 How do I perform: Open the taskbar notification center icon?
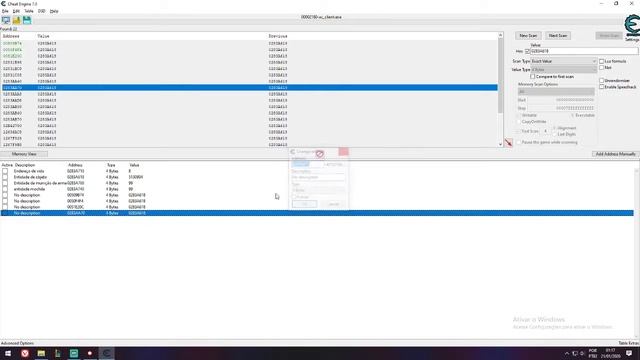629,353
